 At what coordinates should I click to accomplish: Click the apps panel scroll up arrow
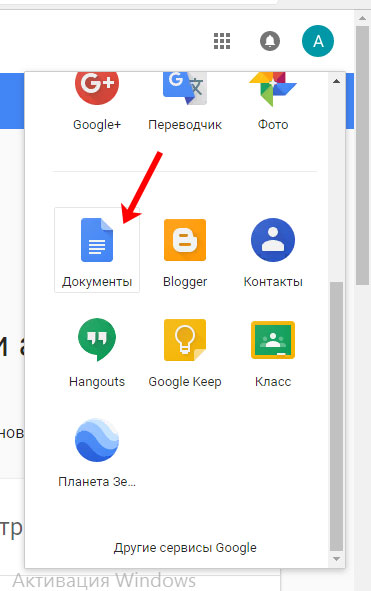point(336,81)
